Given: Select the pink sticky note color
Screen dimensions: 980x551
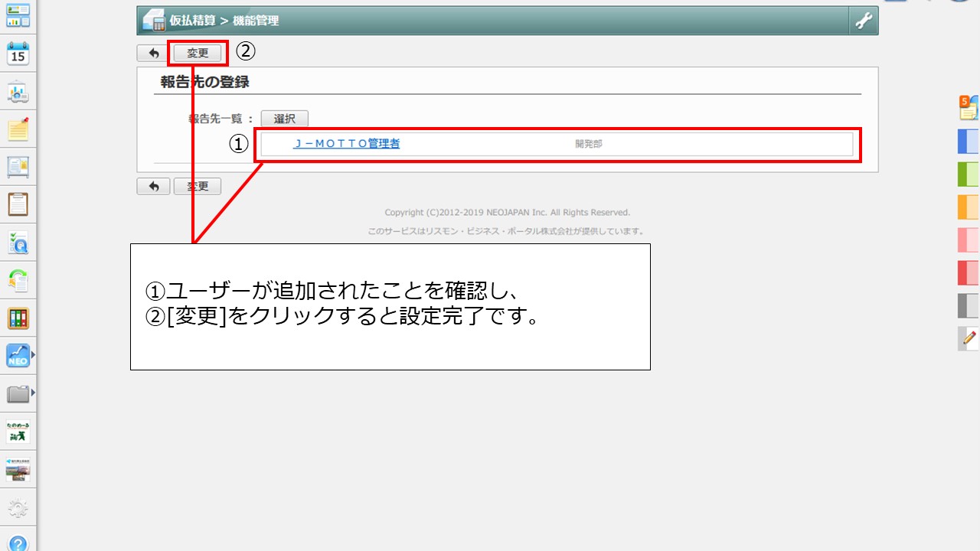Looking at the screenshot, I should click(x=969, y=240).
